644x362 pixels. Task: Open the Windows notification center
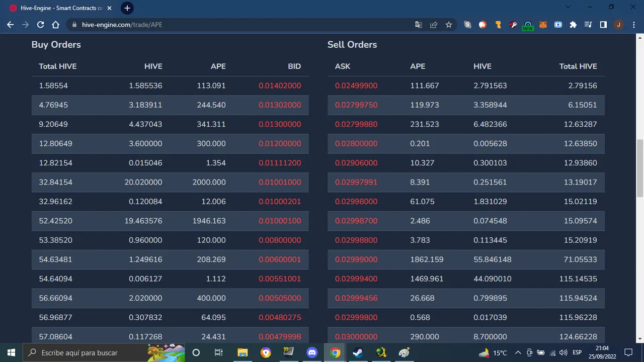628,352
